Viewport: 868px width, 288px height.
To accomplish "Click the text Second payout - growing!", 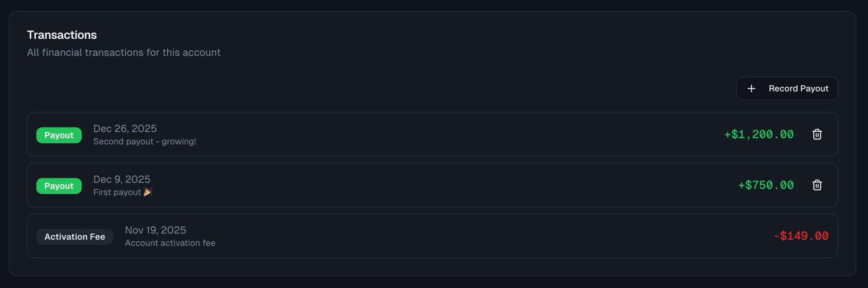I will 145,141.
